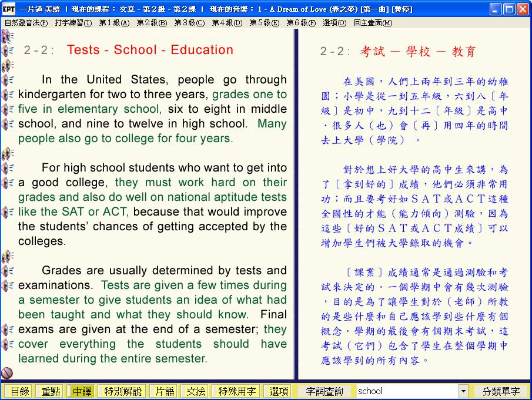This screenshot has width=532, height=400.
Task: Click speaker icon beside "cover everything the students"
Action: (x=7, y=344)
